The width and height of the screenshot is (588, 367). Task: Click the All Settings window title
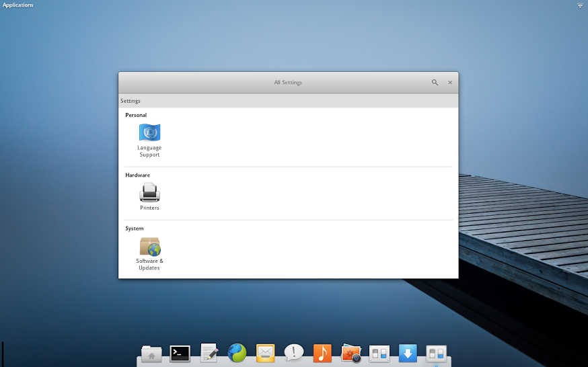pos(288,83)
